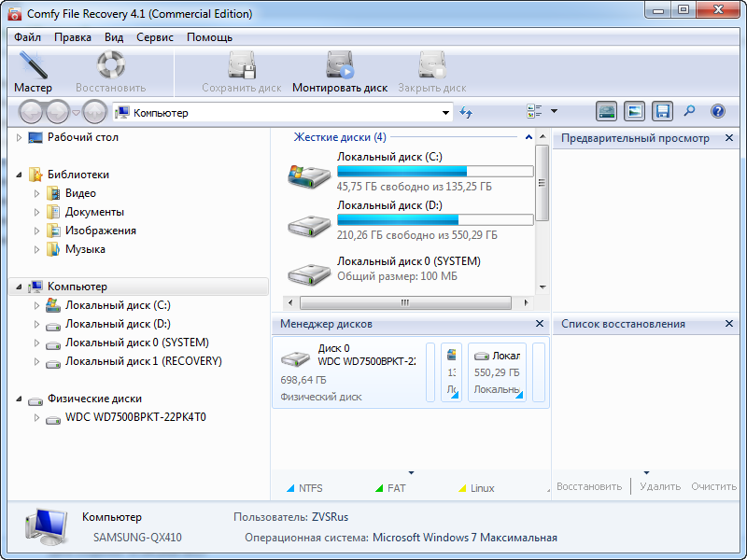Select the Документы library item
Screen dimensions: 747x560
coord(94,212)
